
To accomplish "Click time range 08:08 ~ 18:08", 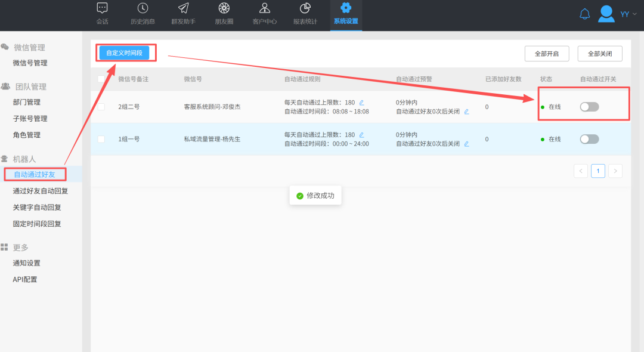I will 351,112.
